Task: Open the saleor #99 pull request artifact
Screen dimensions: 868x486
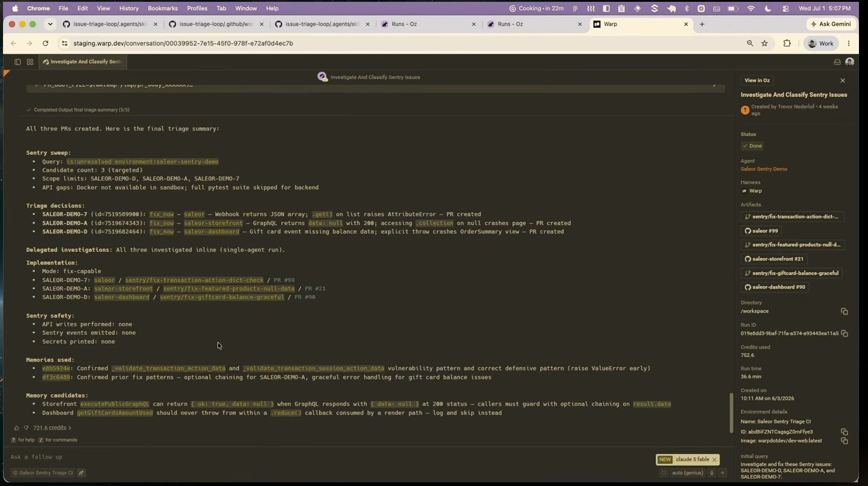Action: pyautogui.click(x=761, y=231)
